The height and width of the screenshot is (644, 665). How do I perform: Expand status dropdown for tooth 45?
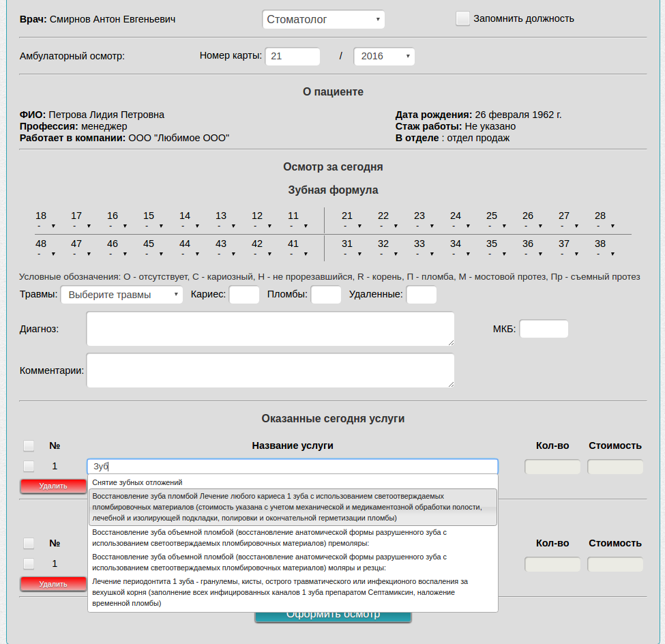(154, 254)
